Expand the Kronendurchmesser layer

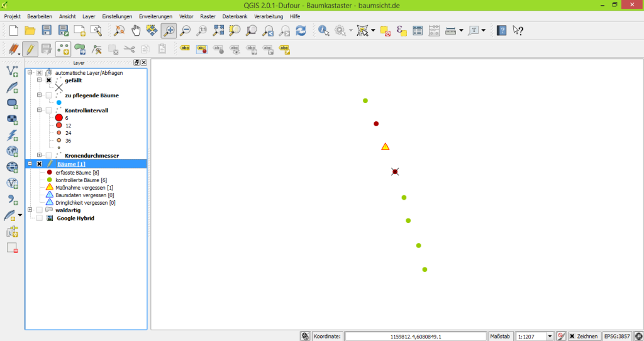coord(40,155)
